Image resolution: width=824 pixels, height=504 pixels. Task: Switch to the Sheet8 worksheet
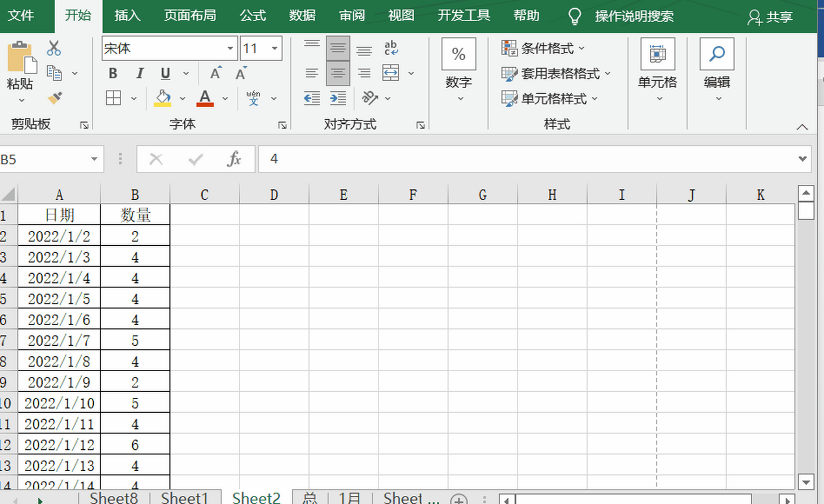[114, 497]
